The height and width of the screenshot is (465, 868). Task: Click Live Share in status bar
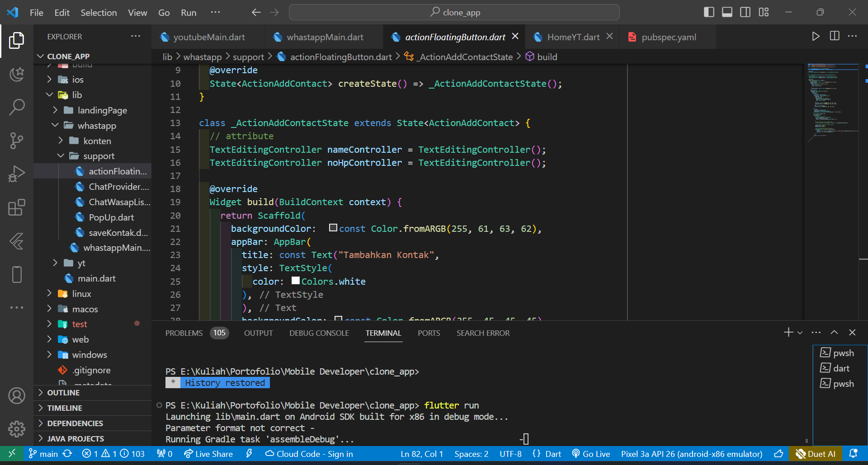(208, 454)
